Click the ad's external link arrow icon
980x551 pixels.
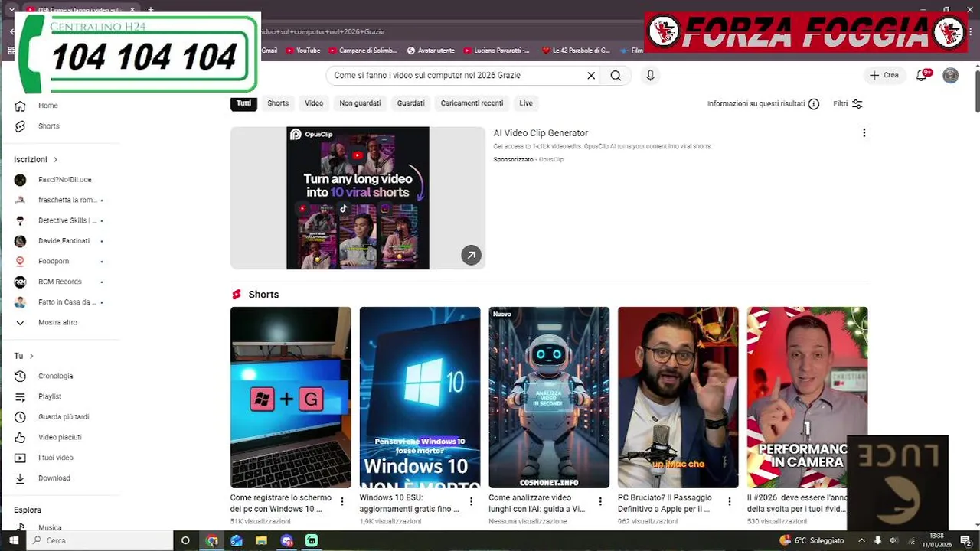(x=471, y=255)
